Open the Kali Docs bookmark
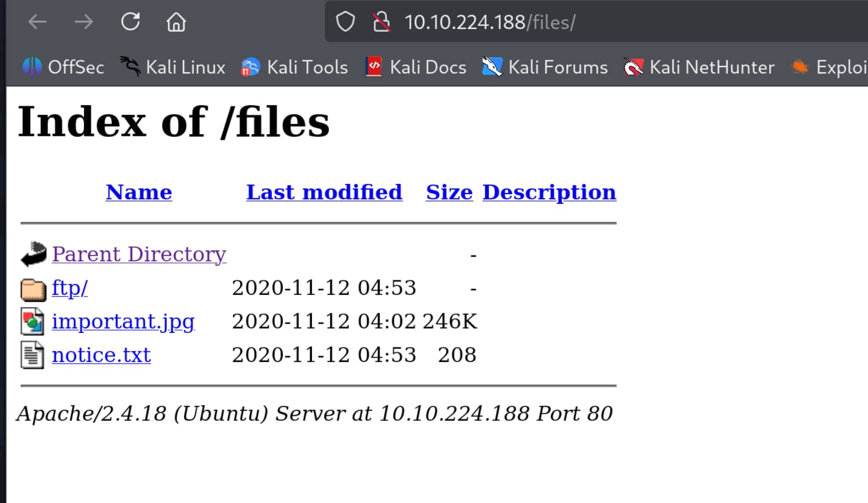 pos(417,67)
